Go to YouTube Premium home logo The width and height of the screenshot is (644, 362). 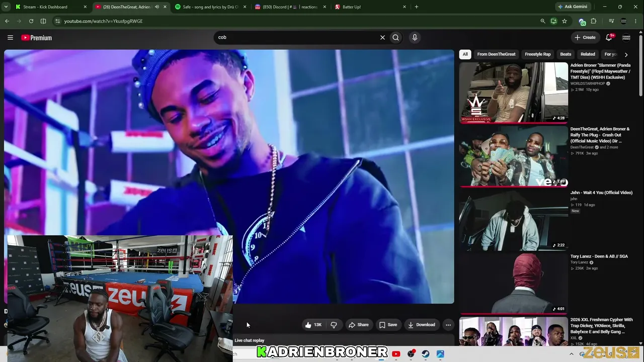point(36,38)
